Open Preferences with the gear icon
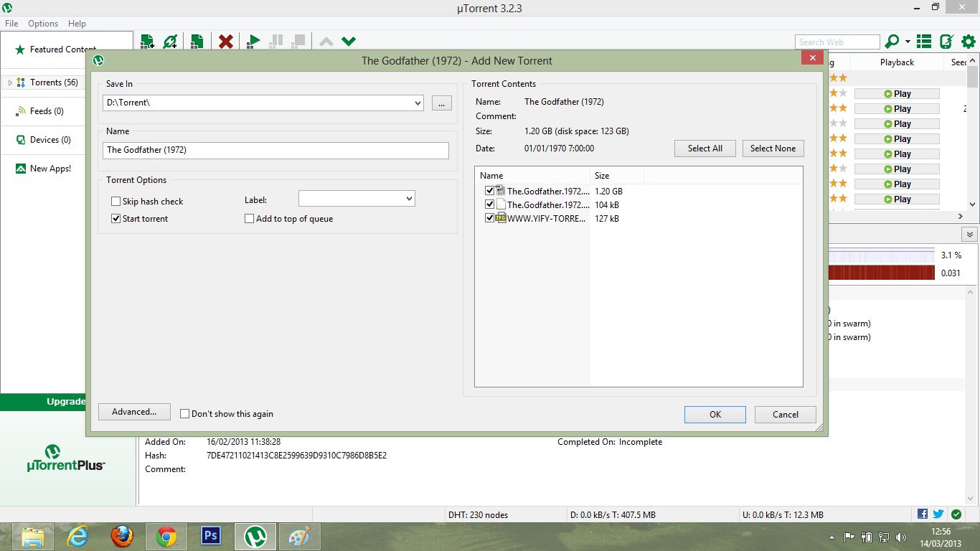This screenshot has width=980, height=551. click(969, 42)
